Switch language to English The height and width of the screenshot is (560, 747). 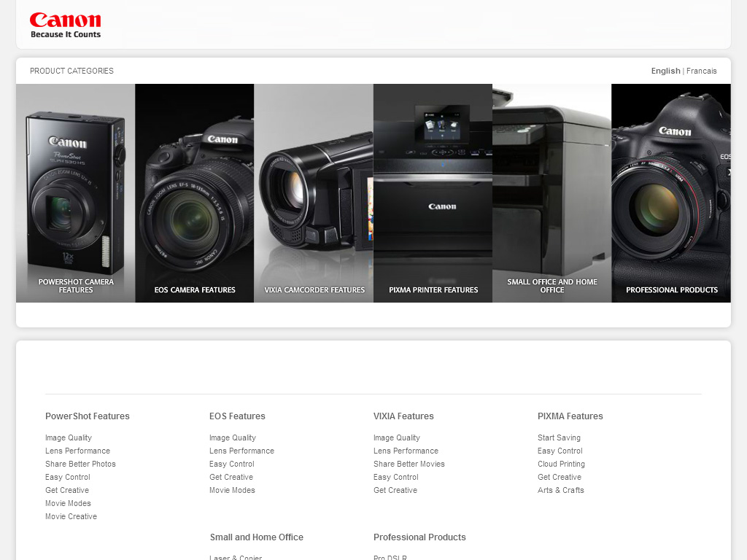coord(665,71)
